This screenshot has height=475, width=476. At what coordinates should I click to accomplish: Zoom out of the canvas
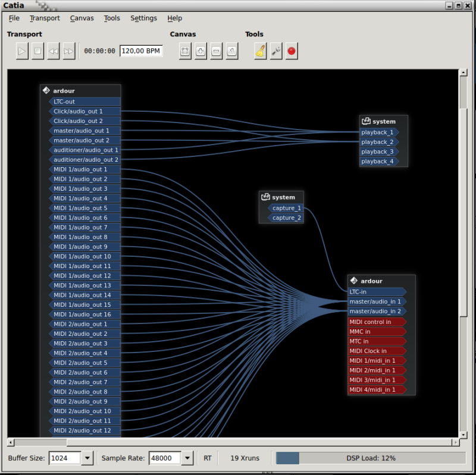click(x=216, y=51)
